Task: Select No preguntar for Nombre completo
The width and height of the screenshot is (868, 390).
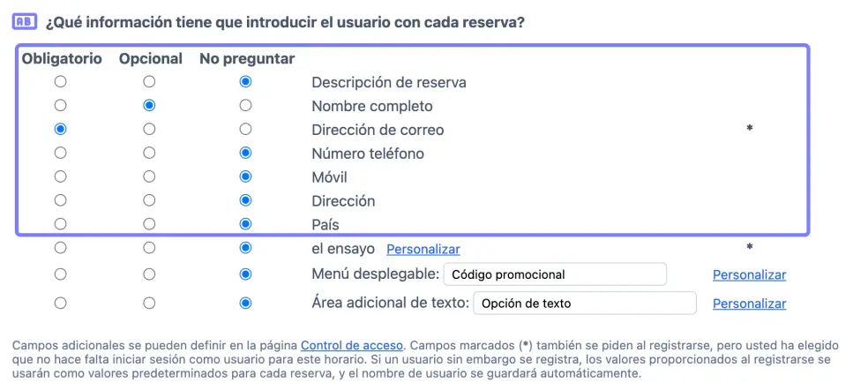Action: tap(245, 106)
